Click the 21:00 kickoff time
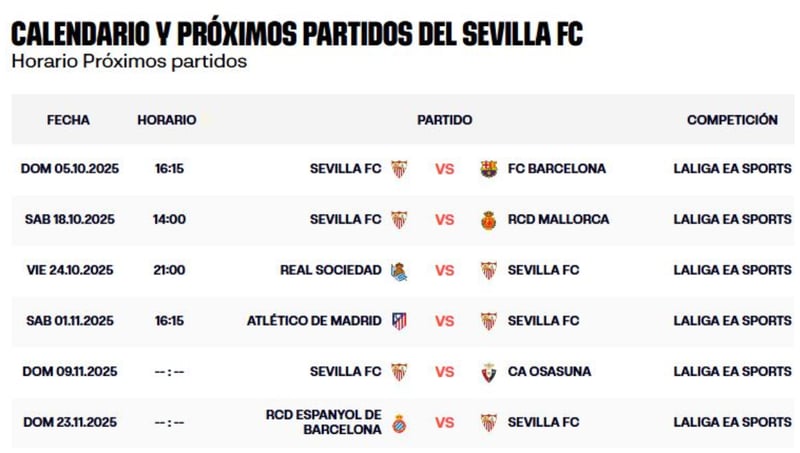 pos(169,270)
